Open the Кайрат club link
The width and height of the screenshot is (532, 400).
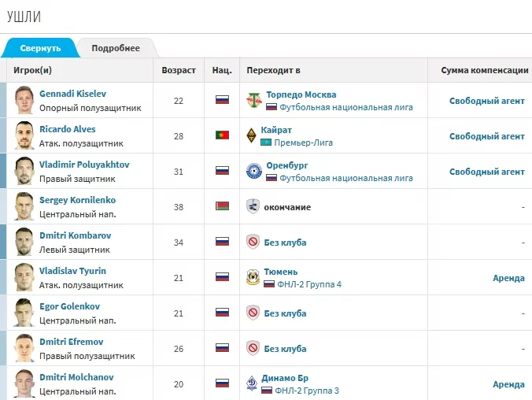click(279, 129)
